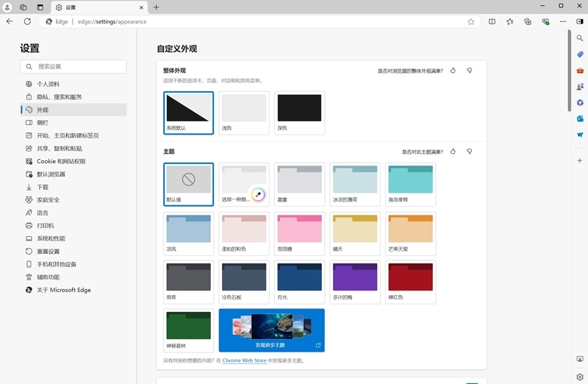
Task: Click the Chrome Web Store link
Action: coord(243,361)
